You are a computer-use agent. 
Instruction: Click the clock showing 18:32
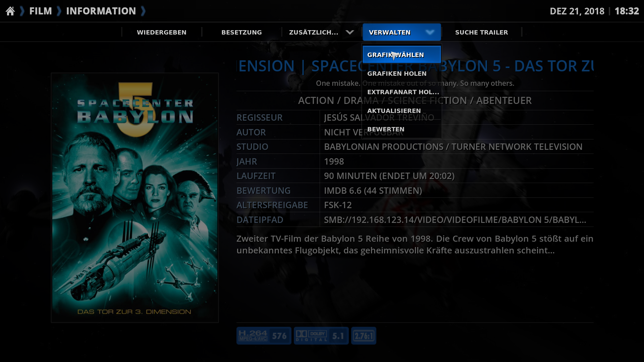[x=627, y=11]
